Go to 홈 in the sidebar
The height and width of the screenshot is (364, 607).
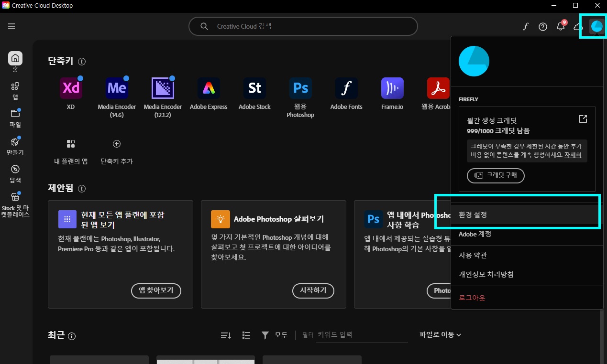point(15,61)
